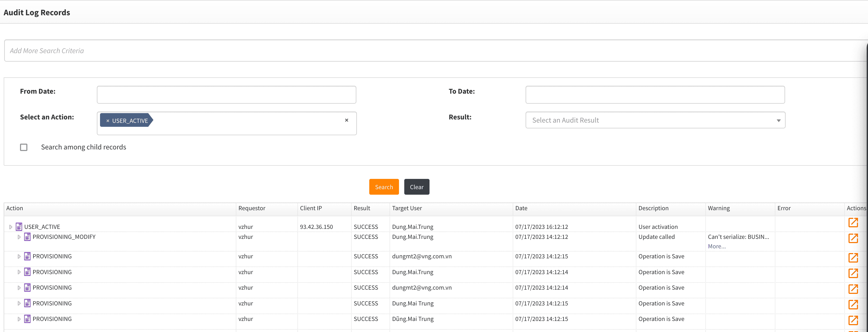Click document icon beside USER_ACTIVE record
The image size is (868, 332).
click(x=19, y=227)
